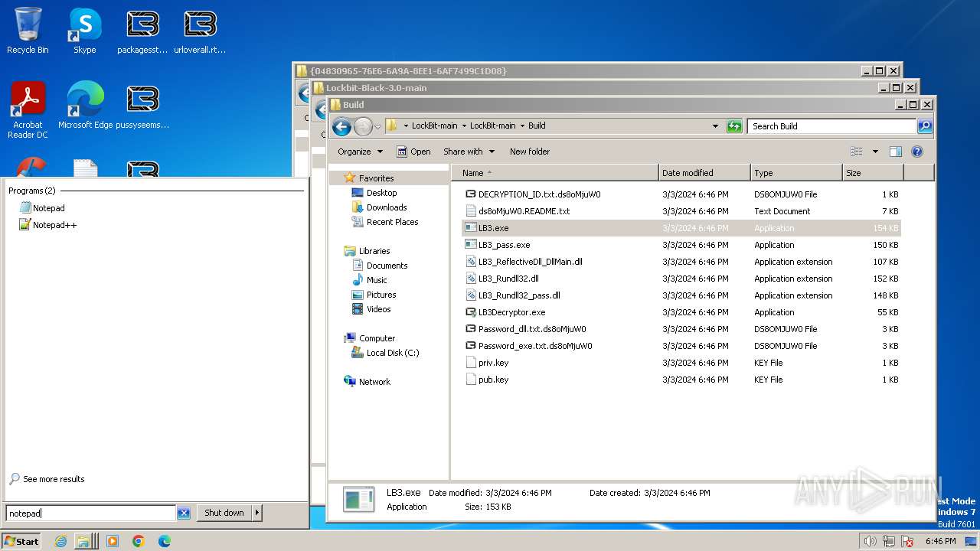Sort files by Type column
Image resolution: width=980 pixels, height=551 pixels.
[x=796, y=173]
